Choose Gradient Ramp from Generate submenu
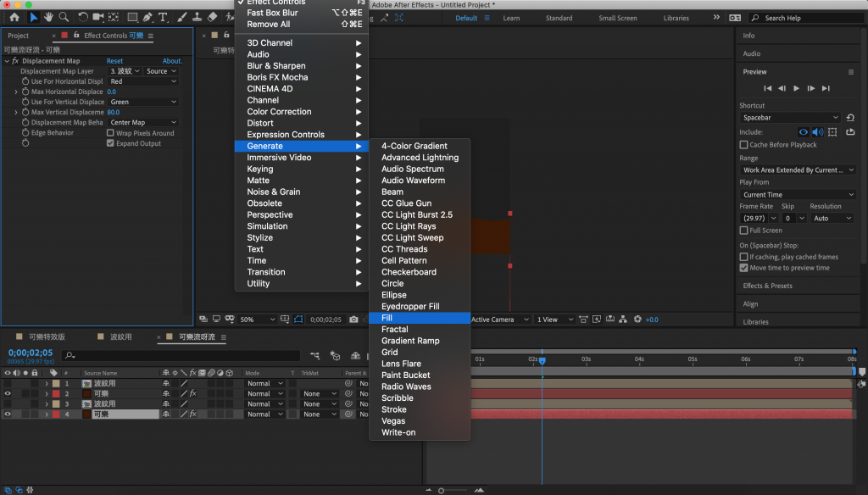 (420, 341)
